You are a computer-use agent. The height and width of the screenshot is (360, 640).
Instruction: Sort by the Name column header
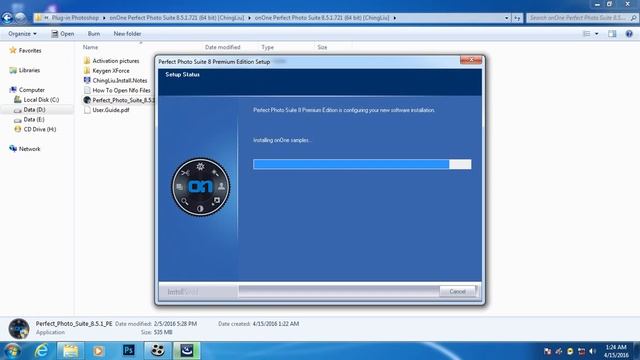click(91, 47)
